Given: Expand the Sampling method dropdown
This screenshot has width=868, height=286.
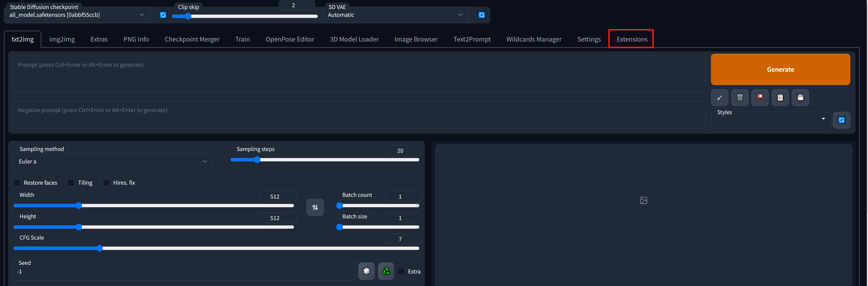Looking at the screenshot, I should [113, 161].
